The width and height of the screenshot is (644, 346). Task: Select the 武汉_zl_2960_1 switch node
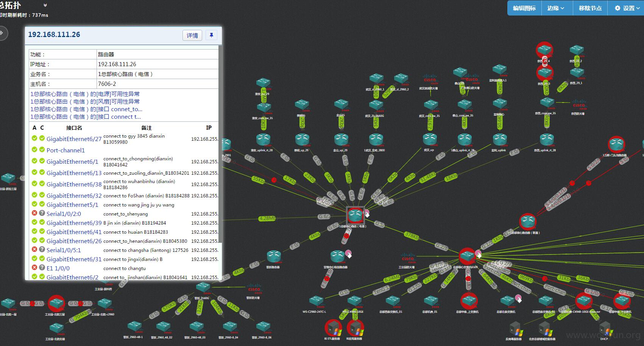click(376, 79)
